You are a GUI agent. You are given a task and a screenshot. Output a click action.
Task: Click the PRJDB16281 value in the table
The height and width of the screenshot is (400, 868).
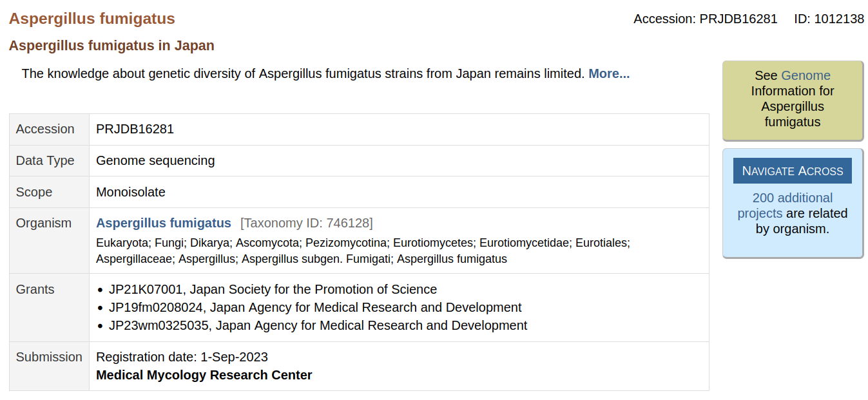point(135,129)
